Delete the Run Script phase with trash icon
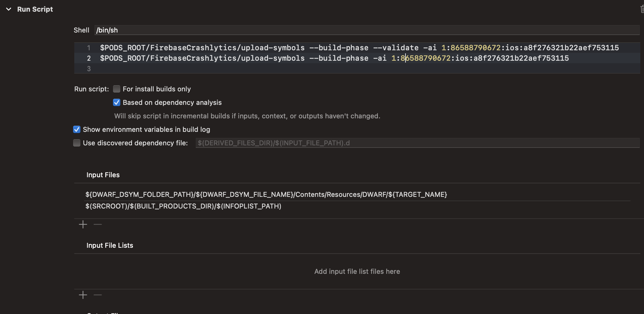Image resolution: width=644 pixels, height=314 pixels. pyautogui.click(x=642, y=9)
